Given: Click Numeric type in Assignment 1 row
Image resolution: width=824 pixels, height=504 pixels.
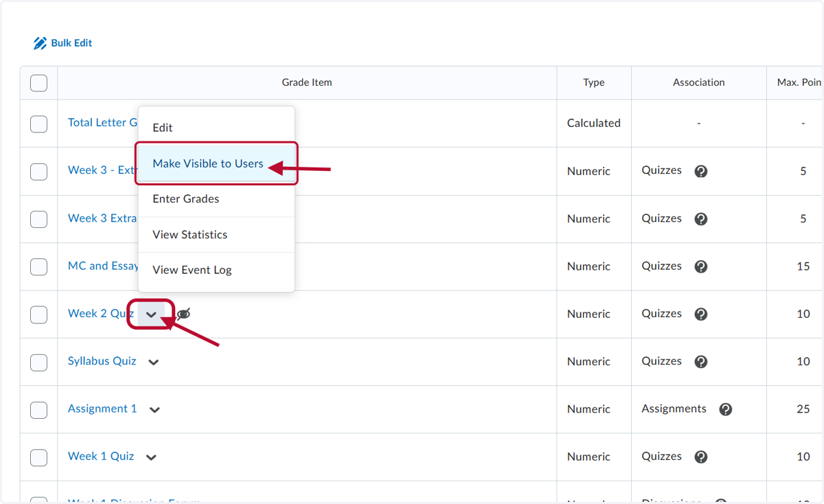Looking at the screenshot, I should 589,409.
